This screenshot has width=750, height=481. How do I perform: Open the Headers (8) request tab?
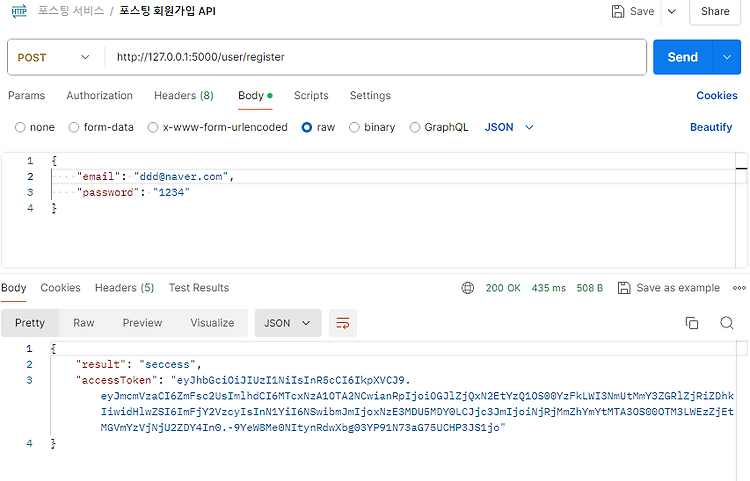[x=184, y=96]
